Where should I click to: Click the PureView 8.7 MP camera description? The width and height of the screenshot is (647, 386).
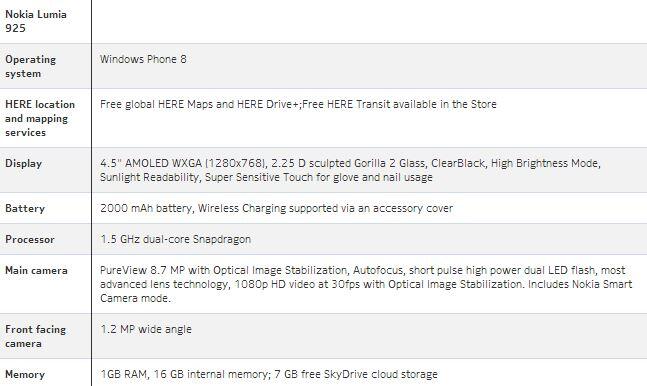pyautogui.click(x=366, y=284)
